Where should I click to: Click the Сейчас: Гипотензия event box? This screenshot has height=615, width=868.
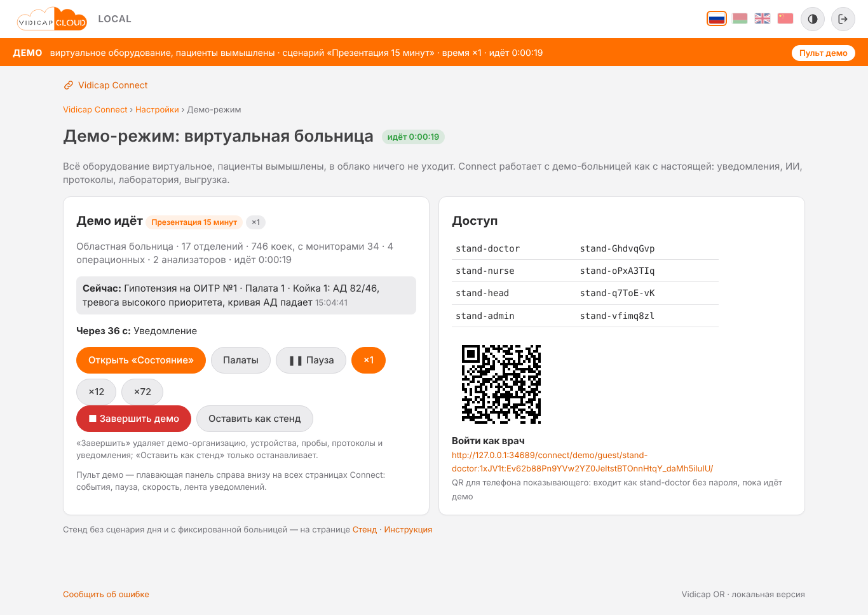point(246,295)
